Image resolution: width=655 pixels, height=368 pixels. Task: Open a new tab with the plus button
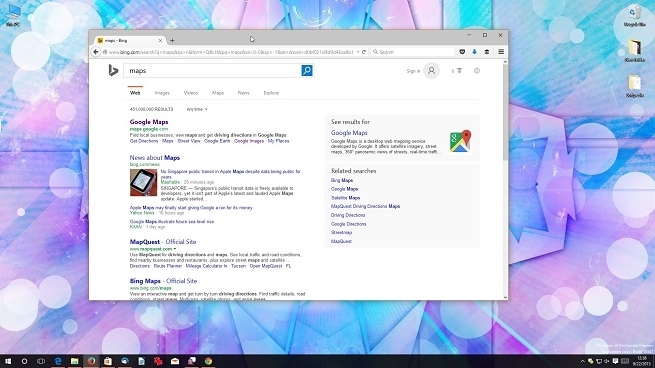[x=172, y=41]
